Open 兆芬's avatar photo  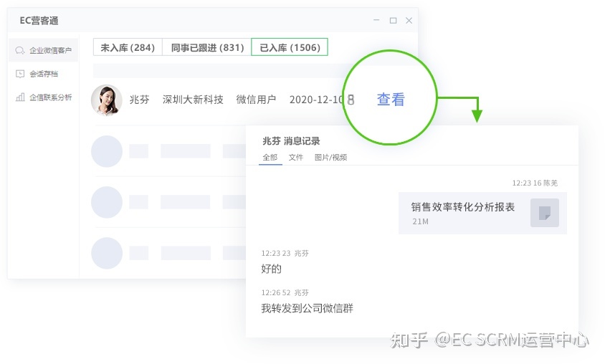tap(107, 100)
